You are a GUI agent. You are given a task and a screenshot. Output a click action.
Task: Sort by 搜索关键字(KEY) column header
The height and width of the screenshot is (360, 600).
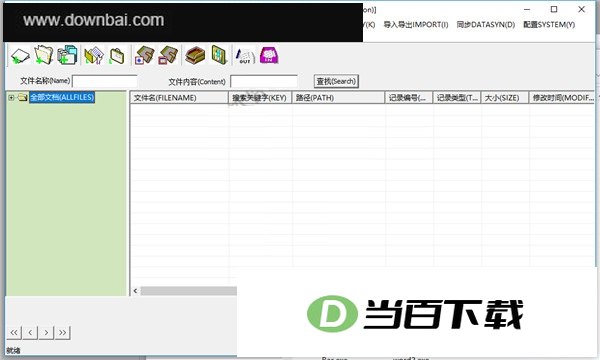point(260,98)
